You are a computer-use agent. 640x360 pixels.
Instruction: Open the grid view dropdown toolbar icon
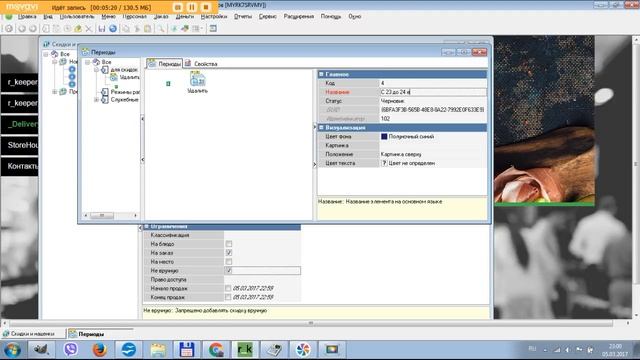[x=198, y=29]
